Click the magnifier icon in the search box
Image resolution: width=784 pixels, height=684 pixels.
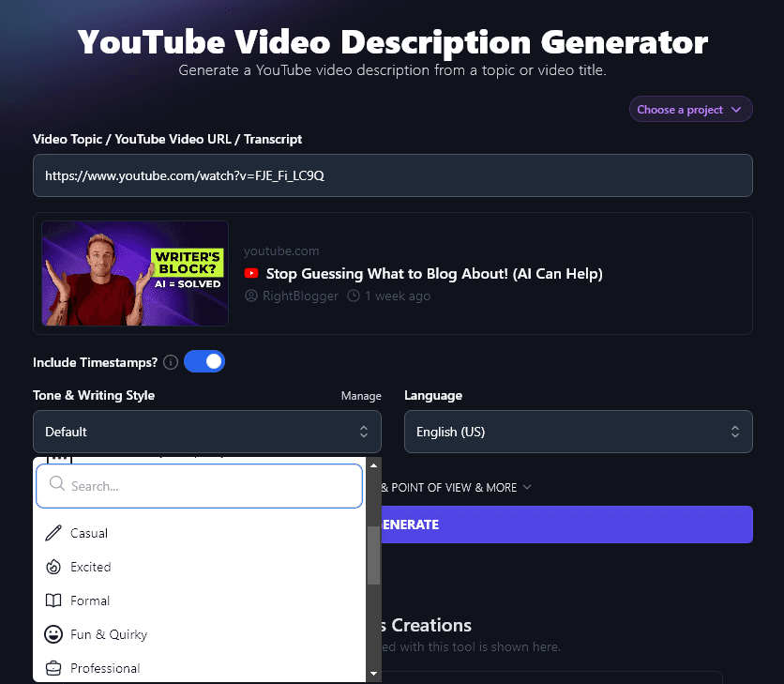click(x=56, y=485)
